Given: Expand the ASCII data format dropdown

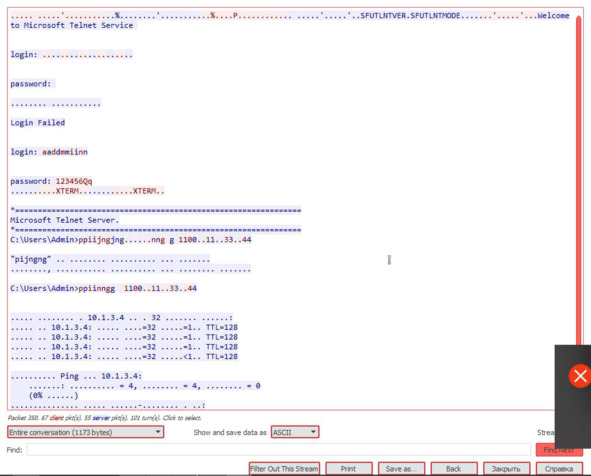Looking at the screenshot, I should point(295,432).
